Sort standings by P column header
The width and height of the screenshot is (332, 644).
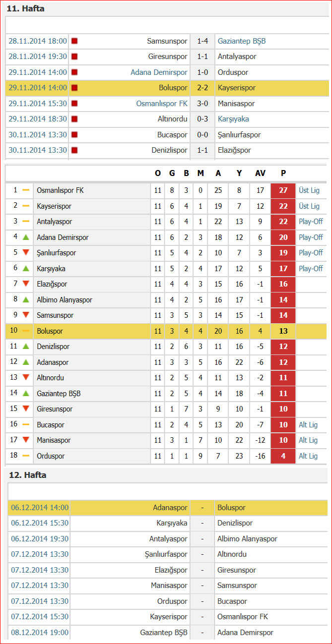[x=283, y=173]
